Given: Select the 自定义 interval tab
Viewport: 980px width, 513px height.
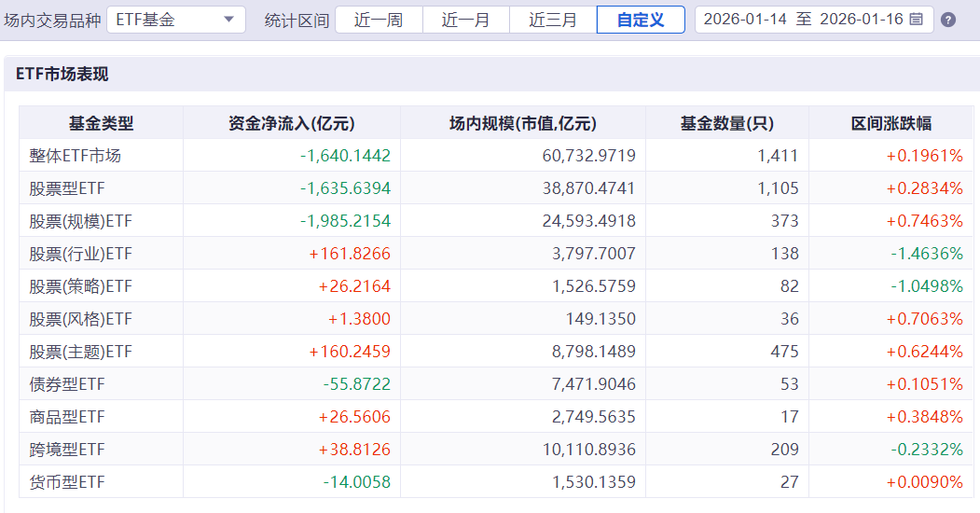Looking at the screenshot, I should [x=641, y=20].
